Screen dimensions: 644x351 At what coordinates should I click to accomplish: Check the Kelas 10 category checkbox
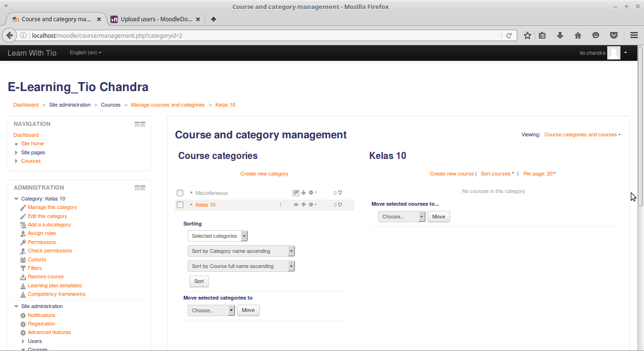[x=180, y=204]
